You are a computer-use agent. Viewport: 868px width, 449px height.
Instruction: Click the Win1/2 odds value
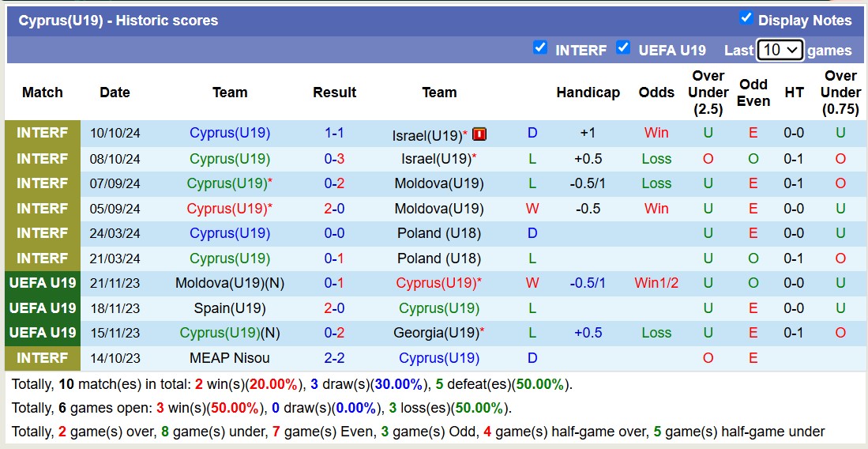[x=656, y=283]
